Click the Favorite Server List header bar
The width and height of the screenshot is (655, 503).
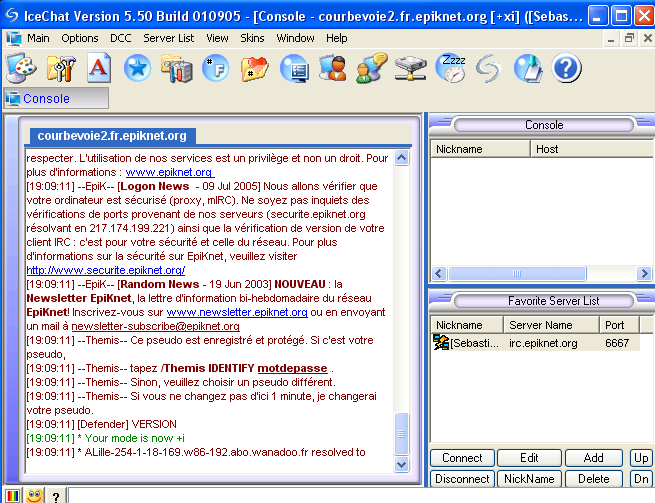coord(544,301)
